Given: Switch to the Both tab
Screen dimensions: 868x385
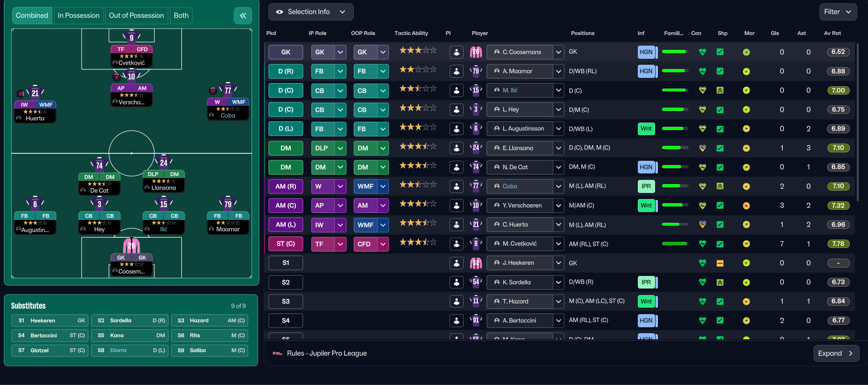Looking at the screenshot, I should (x=181, y=15).
